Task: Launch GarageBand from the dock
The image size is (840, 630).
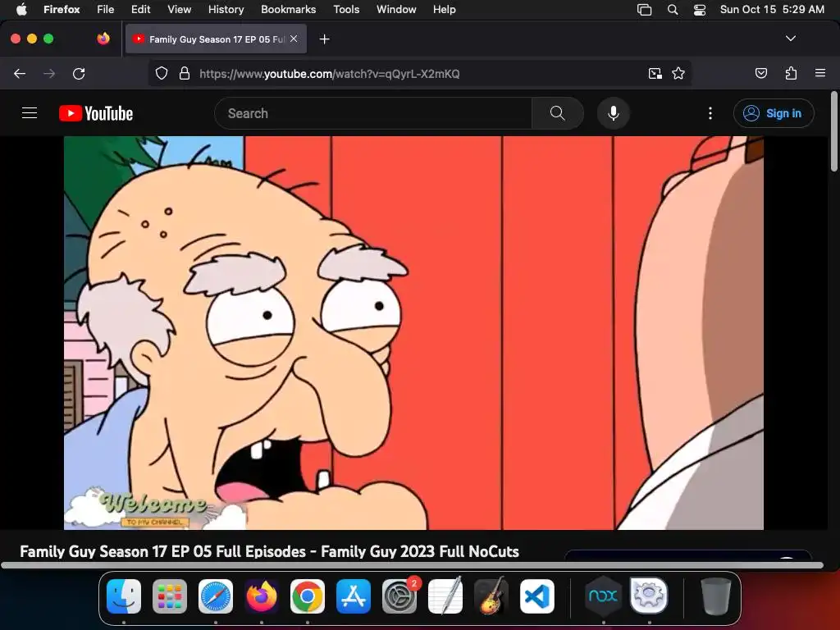Action: 491,596
